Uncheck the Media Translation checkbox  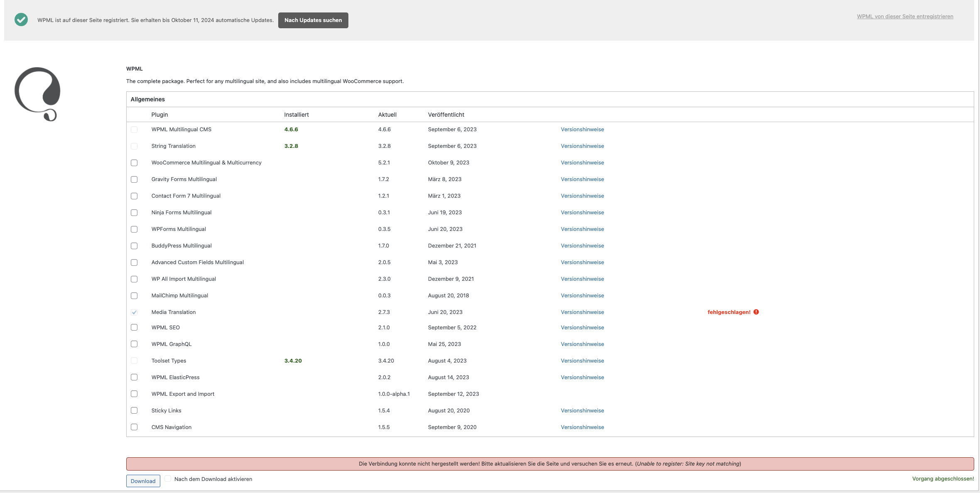pyautogui.click(x=134, y=312)
